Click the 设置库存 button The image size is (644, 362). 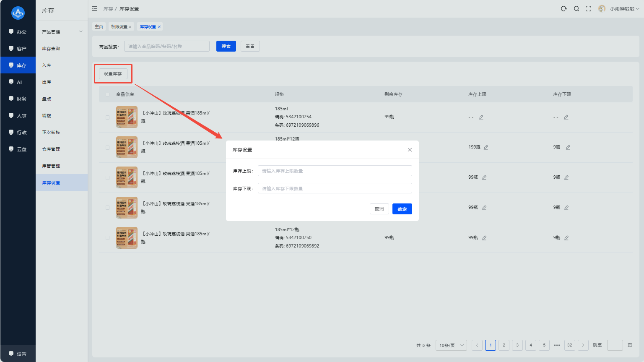pyautogui.click(x=113, y=74)
